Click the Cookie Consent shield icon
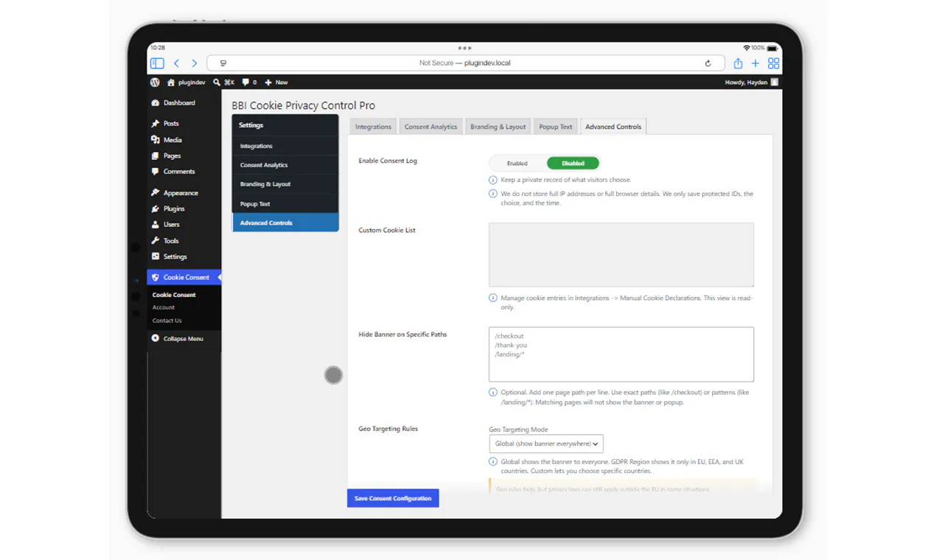The width and height of the screenshot is (936, 560). 155,278
